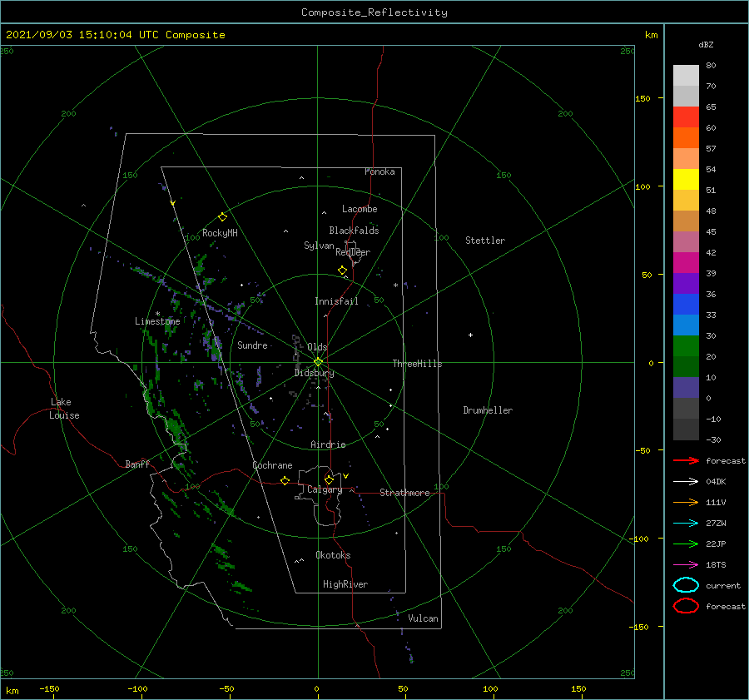The height and width of the screenshot is (700, 749).
Task: Click the red forecast ellipse icon
Action: pyautogui.click(x=686, y=606)
